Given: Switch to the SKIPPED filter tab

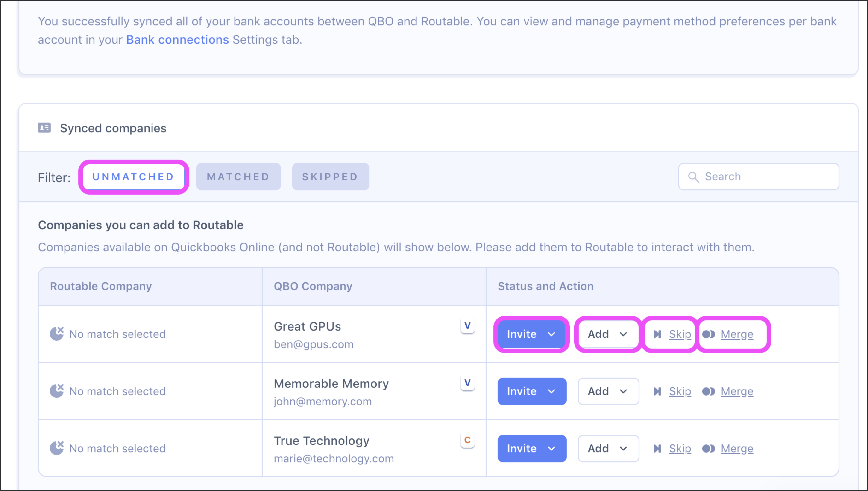Looking at the screenshot, I should point(331,177).
